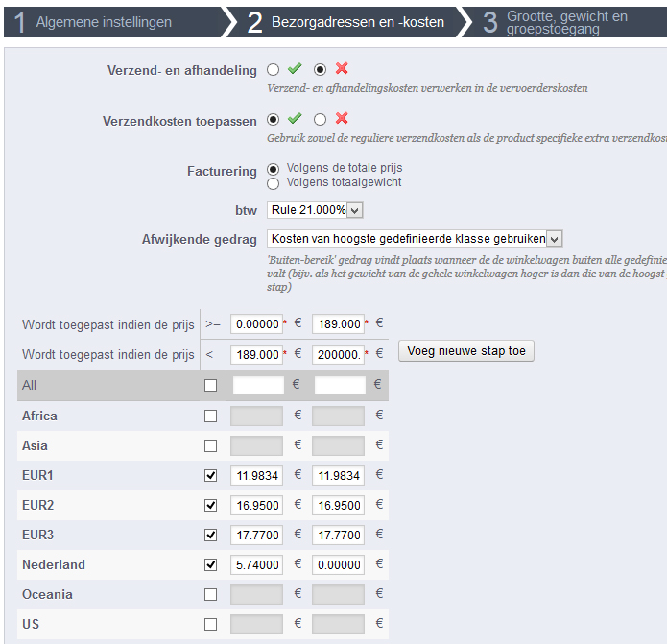The width and height of the screenshot is (667, 644).
Task: Open the Afwijkende gedrag dropdown
Action: coord(415,239)
